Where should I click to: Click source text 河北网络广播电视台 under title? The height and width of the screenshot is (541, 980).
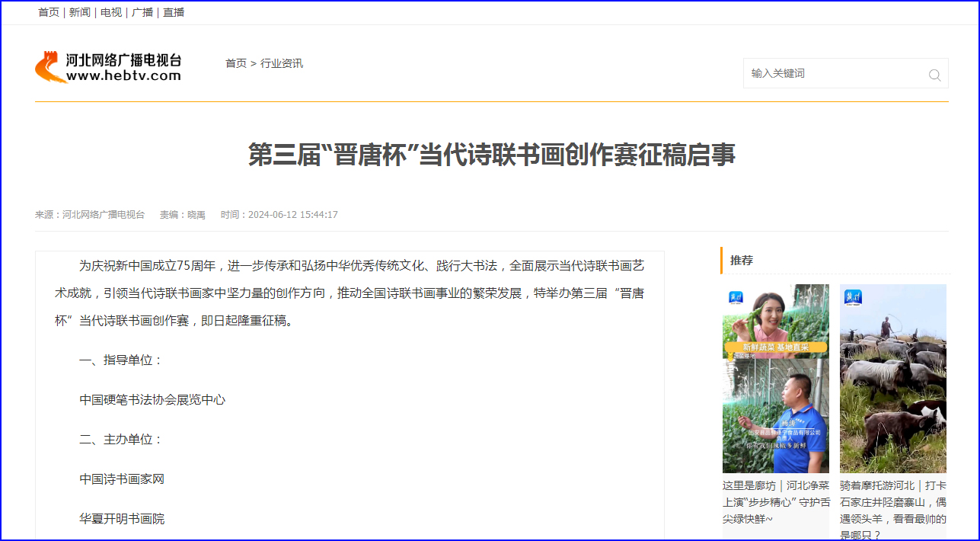[x=104, y=215]
